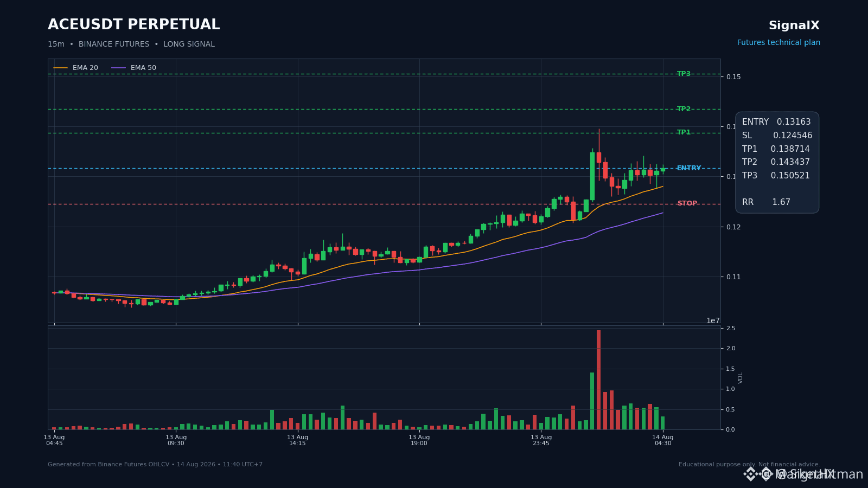Click the Generated from Binance Futures OHLCV footer
Screen dimensions: 868x488
155,465
